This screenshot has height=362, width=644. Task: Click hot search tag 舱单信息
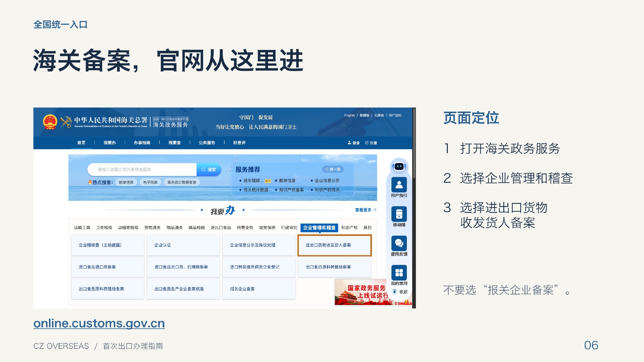[126, 182]
